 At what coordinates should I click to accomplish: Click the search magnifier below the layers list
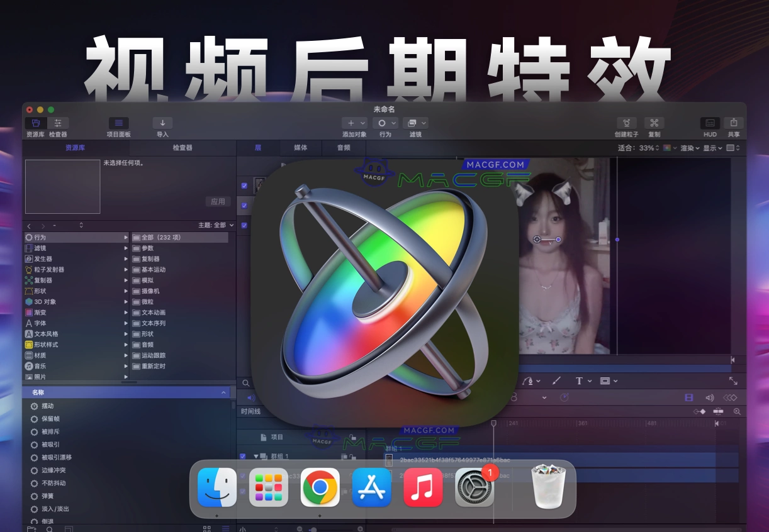pos(246,383)
